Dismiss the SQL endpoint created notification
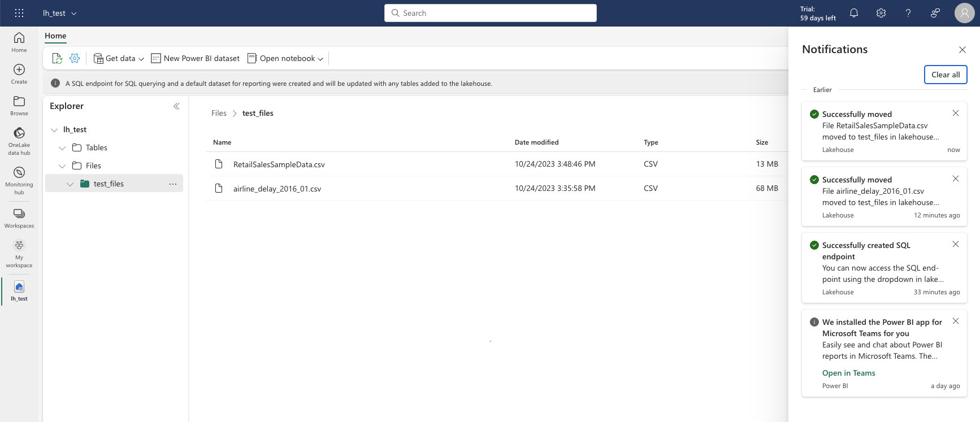 tap(955, 244)
